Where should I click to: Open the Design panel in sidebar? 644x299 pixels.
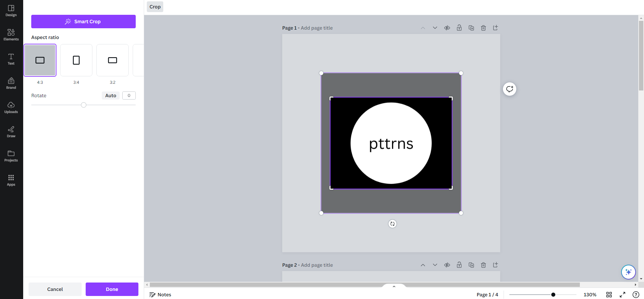[11, 11]
